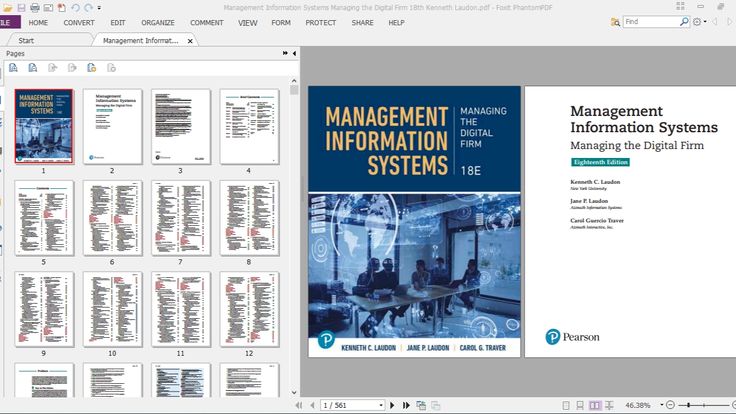
Task: Select page 10 thumbnail
Action: pos(113,309)
